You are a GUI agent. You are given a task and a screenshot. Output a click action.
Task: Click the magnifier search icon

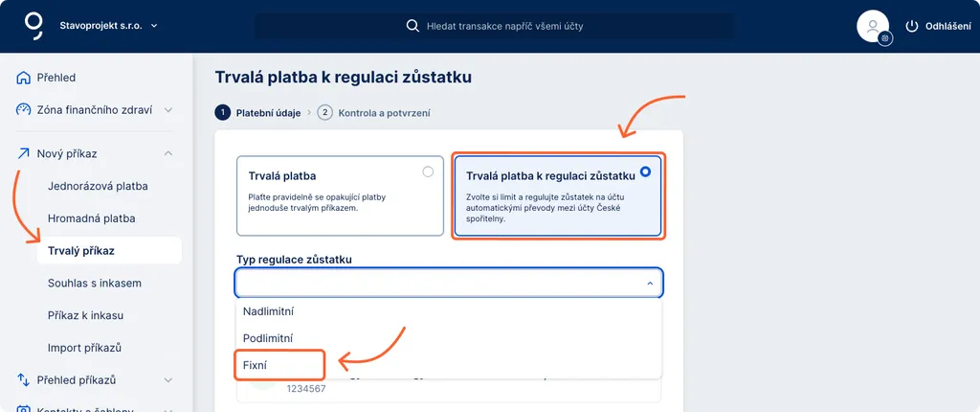[412, 26]
